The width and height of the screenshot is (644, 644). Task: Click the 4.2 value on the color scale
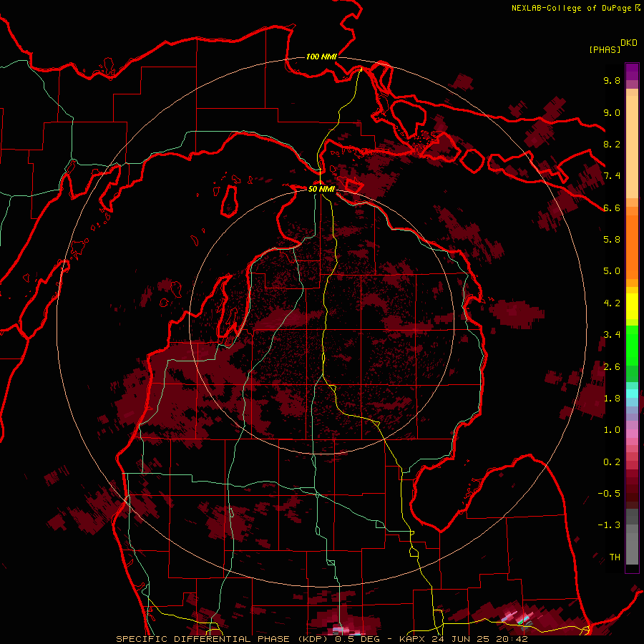pyautogui.click(x=612, y=303)
